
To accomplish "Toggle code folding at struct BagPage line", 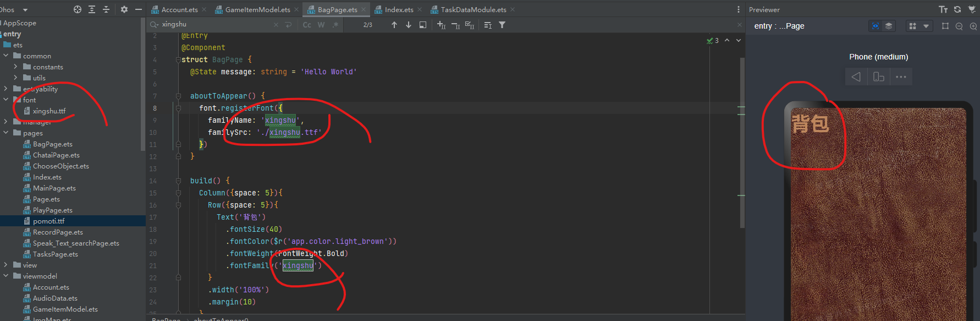I will (178, 59).
